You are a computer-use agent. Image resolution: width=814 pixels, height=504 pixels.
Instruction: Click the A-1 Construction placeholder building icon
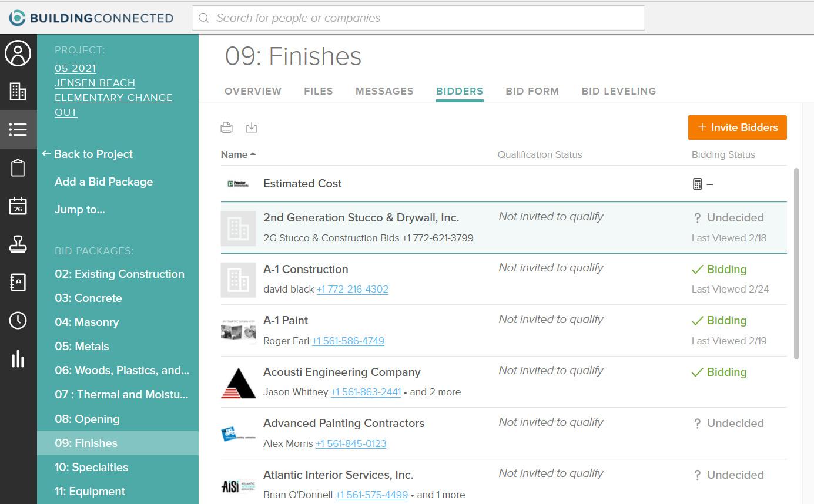[x=238, y=280]
